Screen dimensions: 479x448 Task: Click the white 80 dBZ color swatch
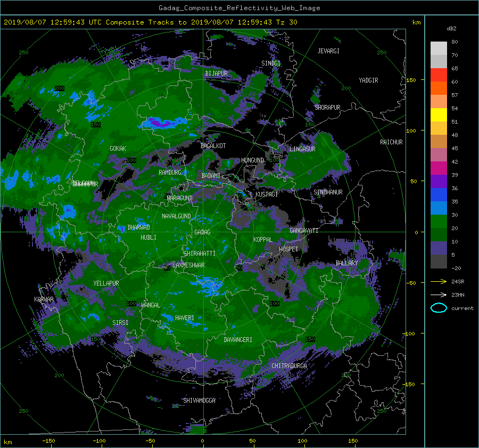click(x=439, y=48)
